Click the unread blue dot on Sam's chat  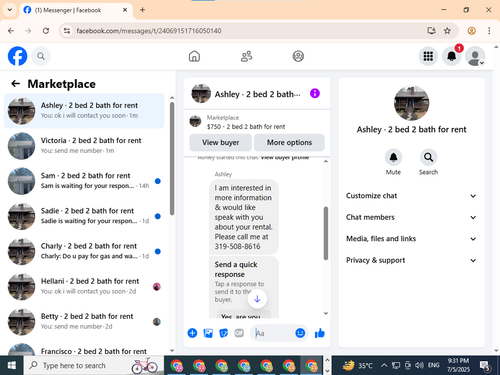coord(158,181)
